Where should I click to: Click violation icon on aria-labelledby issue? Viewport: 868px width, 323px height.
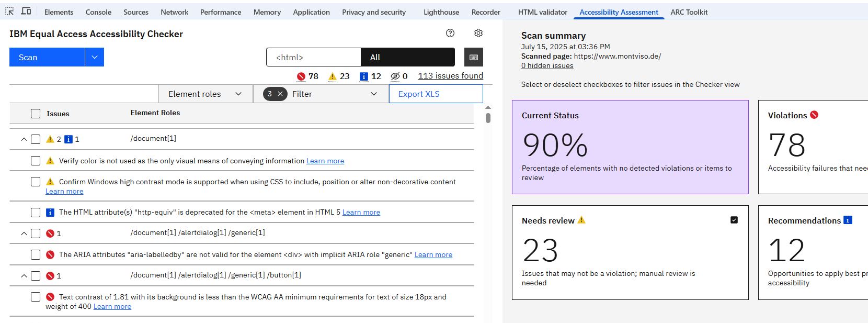(50, 254)
